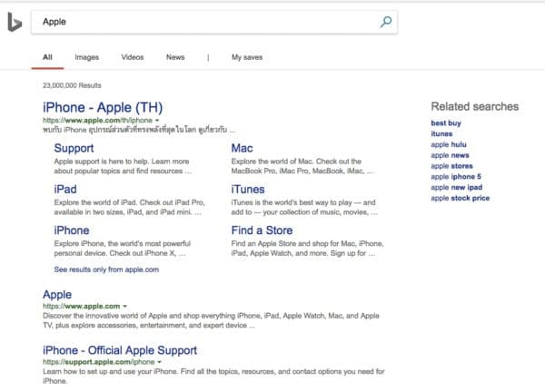Open iPhone - Official Apple Support result
This screenshot has width=545, height=392.
pos(133,350)
